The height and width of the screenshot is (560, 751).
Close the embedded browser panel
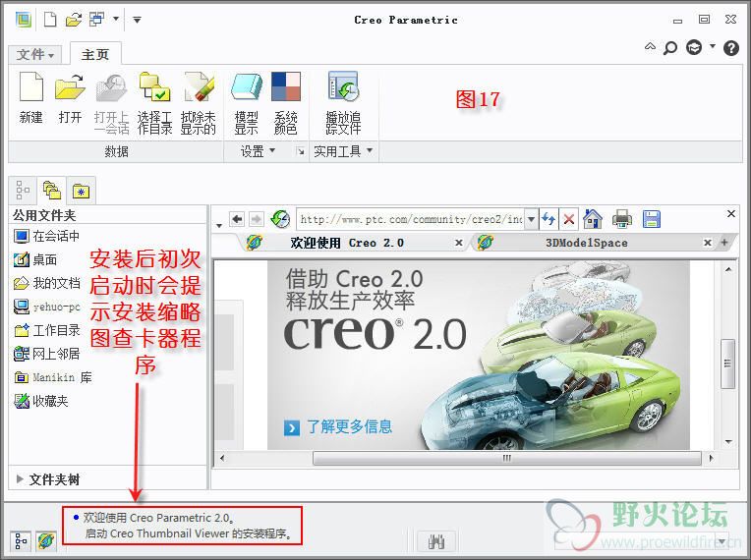point(731,213)
